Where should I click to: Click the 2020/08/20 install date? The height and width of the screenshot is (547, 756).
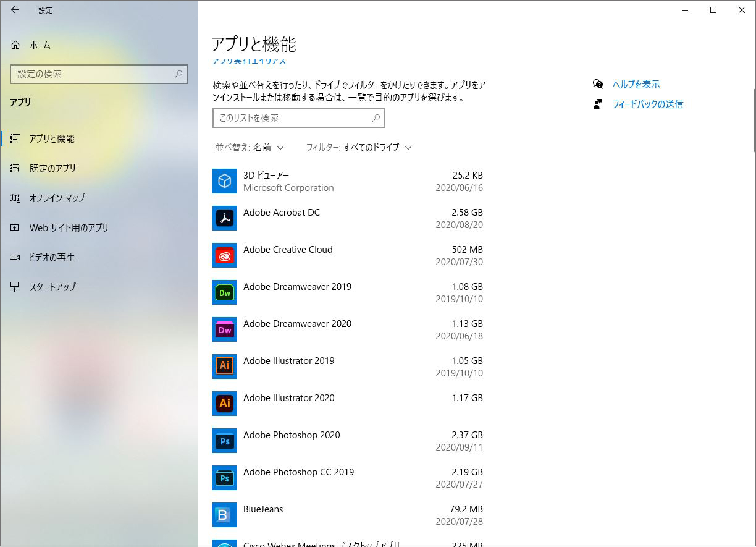(x=459, y=225)
